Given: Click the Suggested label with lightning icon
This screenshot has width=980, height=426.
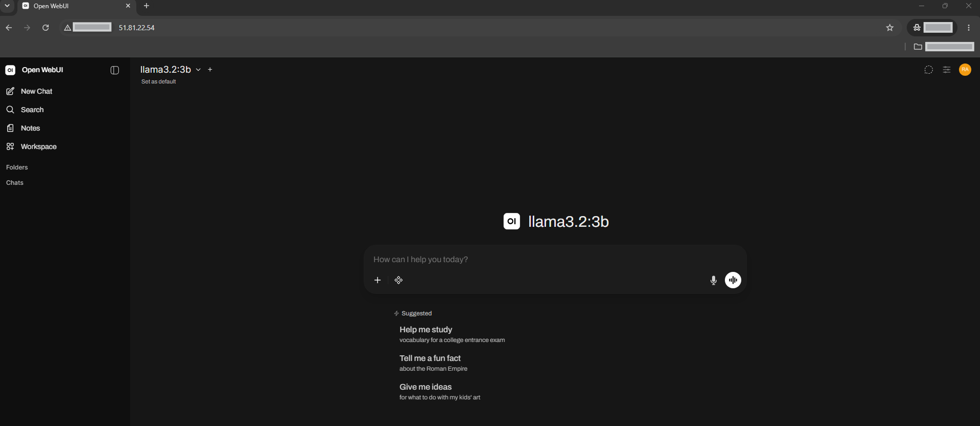Looking at the screenshot, I should (x=413, y=313).
